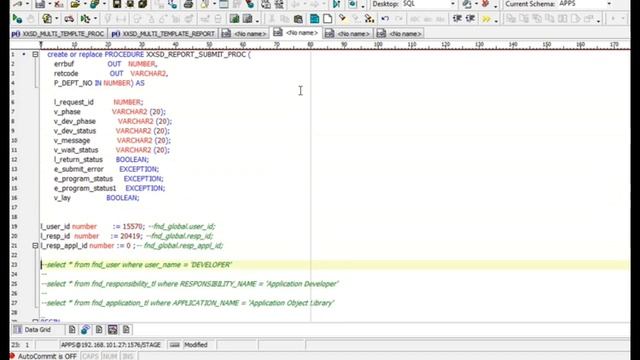
Task: Click the CAPS indicator in the status bar
Action: click(90, 356)
